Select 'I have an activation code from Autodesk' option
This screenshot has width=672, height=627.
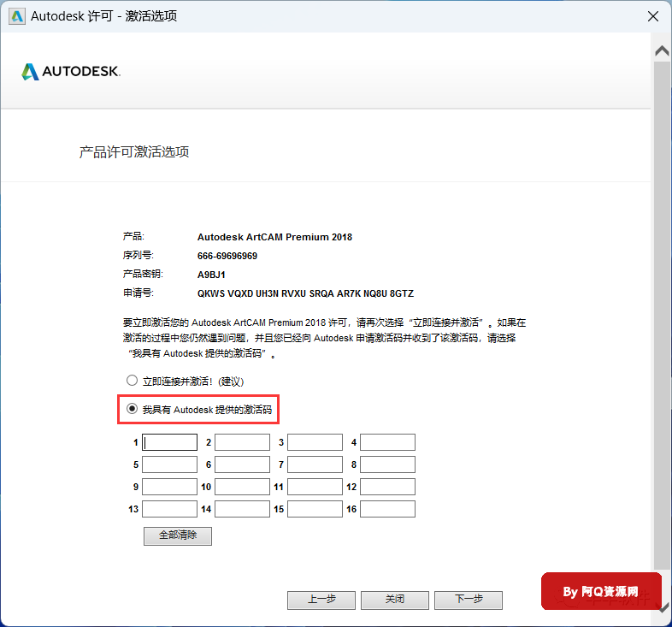(x=132, y=409)
